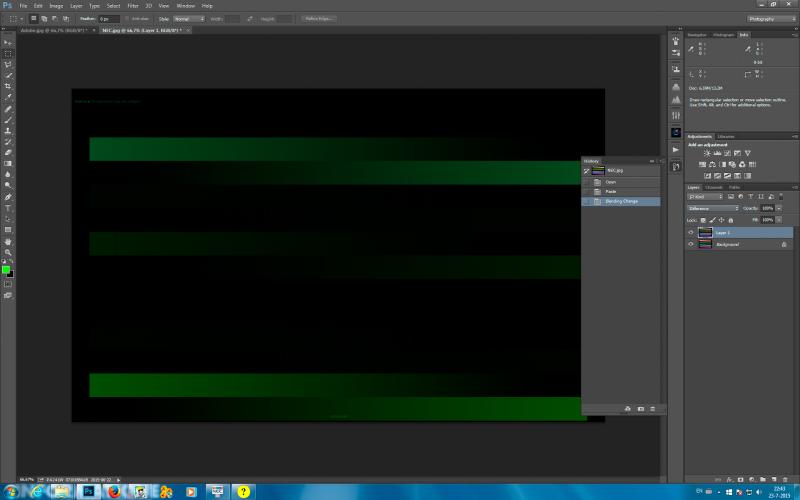
Task: Select the Open history state
Action: pyautogui.click(x=621, y=182)
